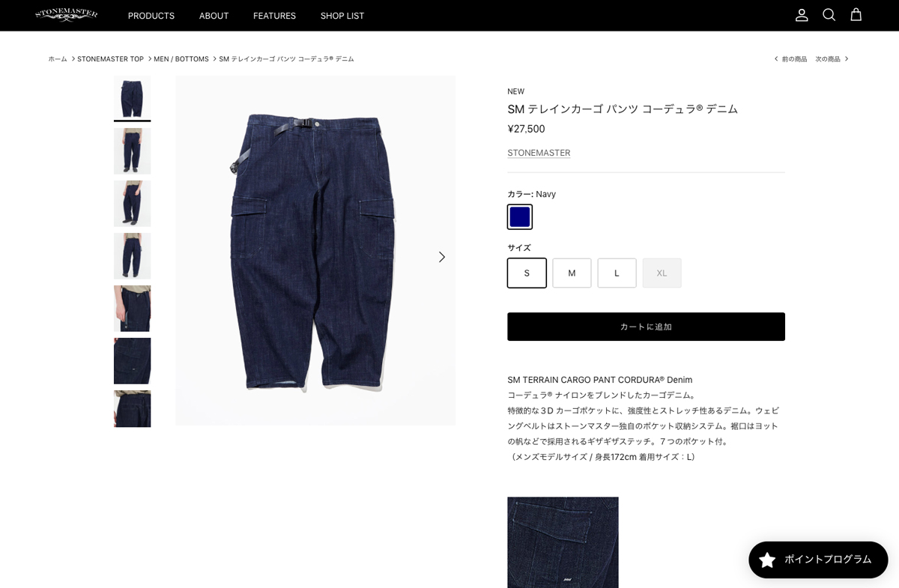Add to cart with カートに追加 button
The image size is (899, 588).
tap(646, 327)
